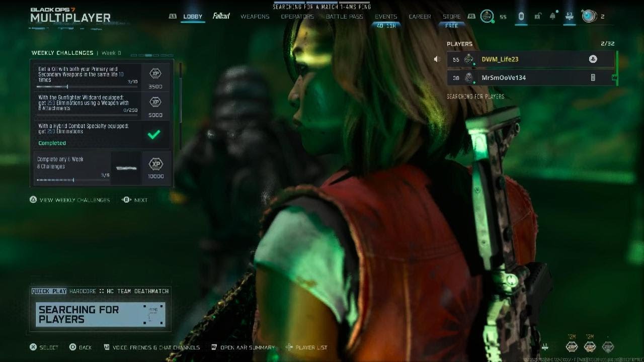Click the Week 8 label
This screenshot has width=644, height=362.
[111, 53]
